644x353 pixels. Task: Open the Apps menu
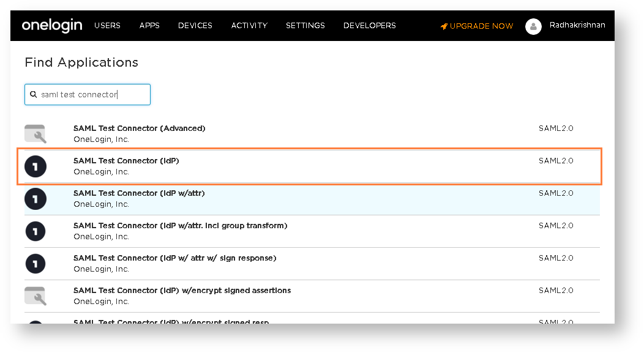click(x=149, y=26)
